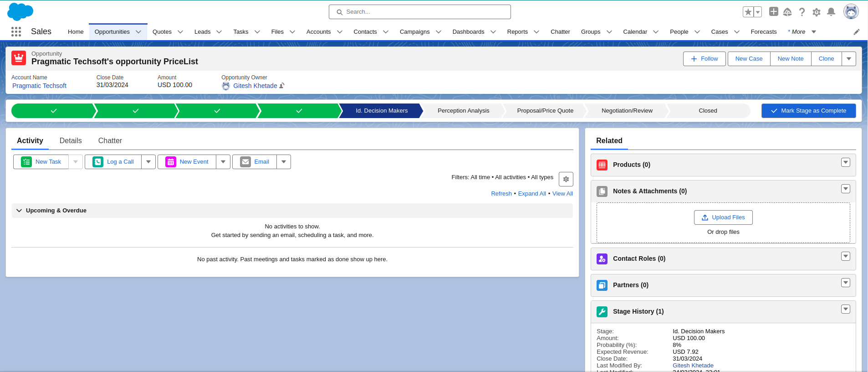Go to the Home nav tab

click(76, 32)
